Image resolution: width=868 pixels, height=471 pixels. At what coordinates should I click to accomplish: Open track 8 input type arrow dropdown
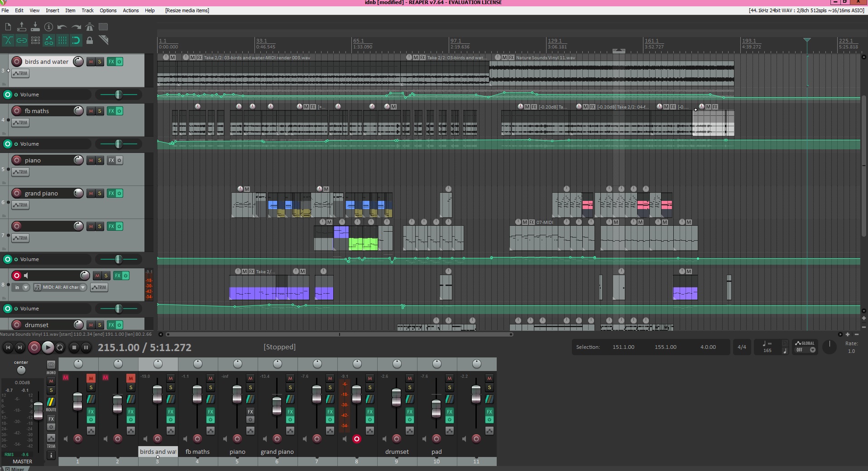pos(26,287)
